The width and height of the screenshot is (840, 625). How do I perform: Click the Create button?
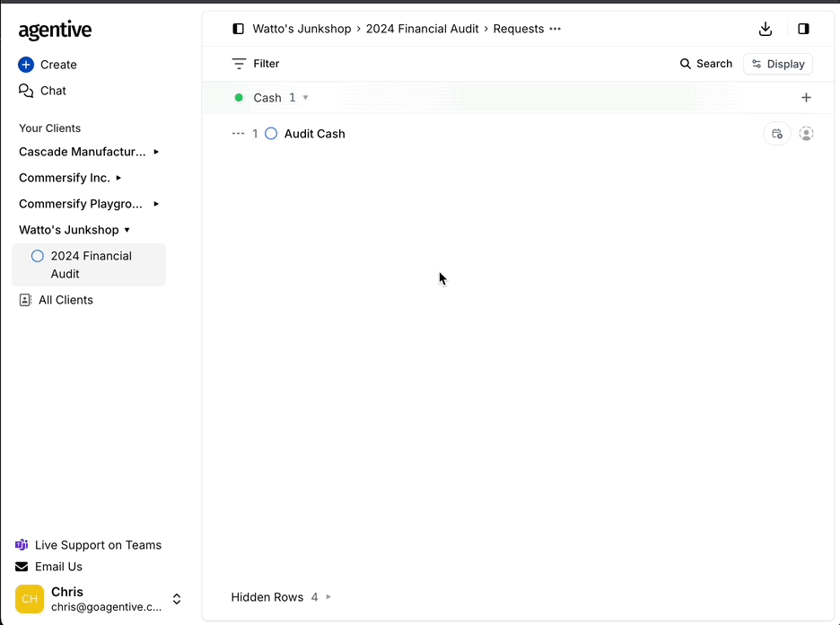(x=48, y=65)
